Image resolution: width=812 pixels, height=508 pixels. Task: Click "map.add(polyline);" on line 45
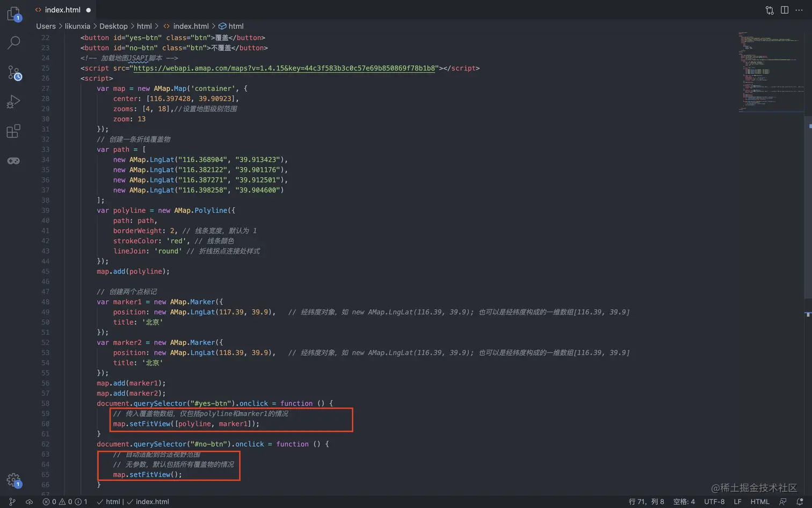click(133, 271)
